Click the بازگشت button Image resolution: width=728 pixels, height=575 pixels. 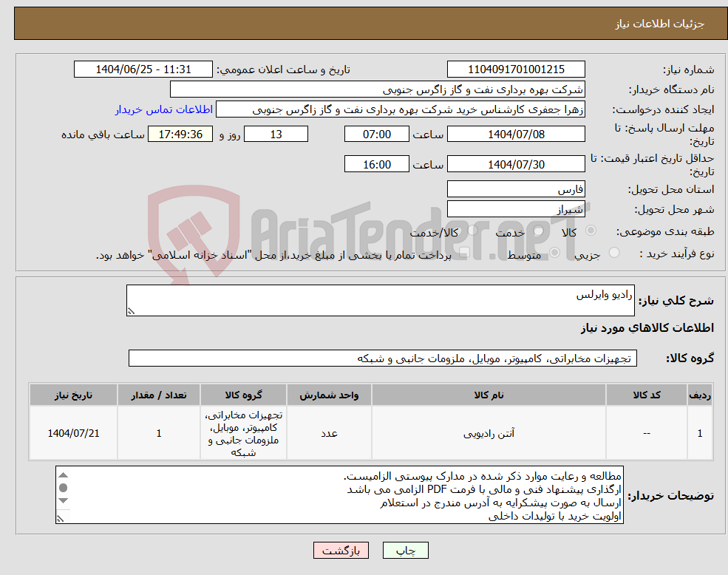tap(341, 550)
